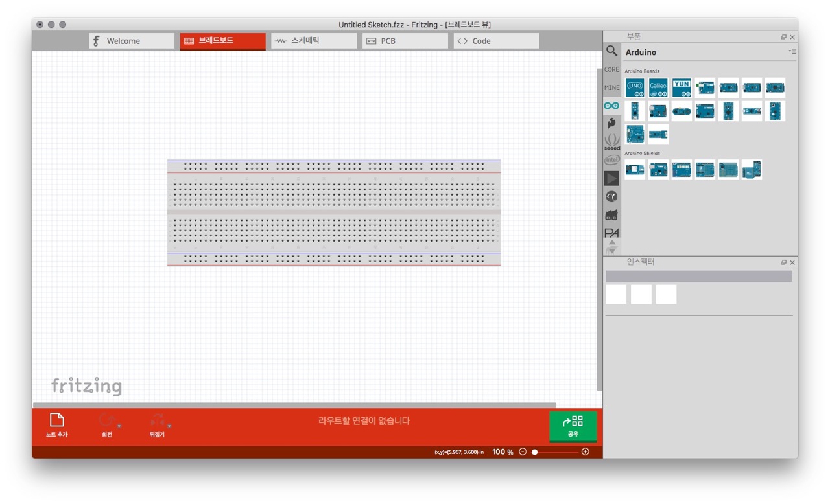
Task: Click the 노트 추가 note icon
Action: pos(57,420)
